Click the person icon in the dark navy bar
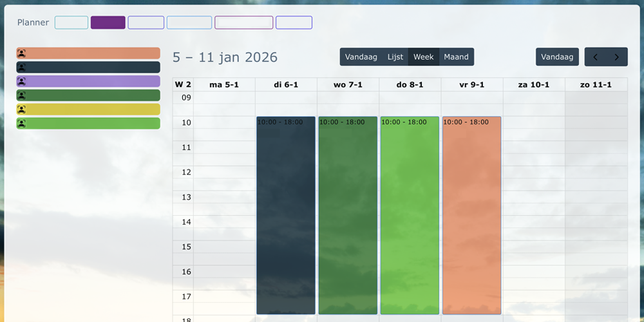Viewport: 644px width, 322px height. click(21, 67)
